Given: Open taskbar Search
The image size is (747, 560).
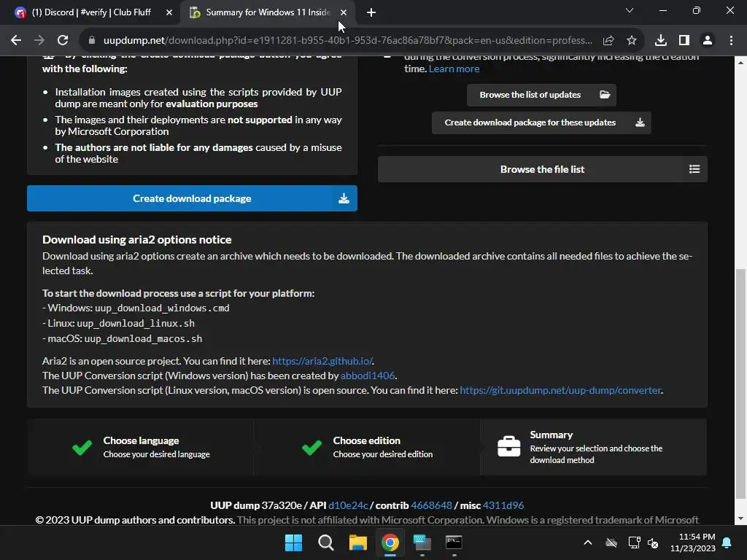Looking at the screenshot, I should (326, 542).
